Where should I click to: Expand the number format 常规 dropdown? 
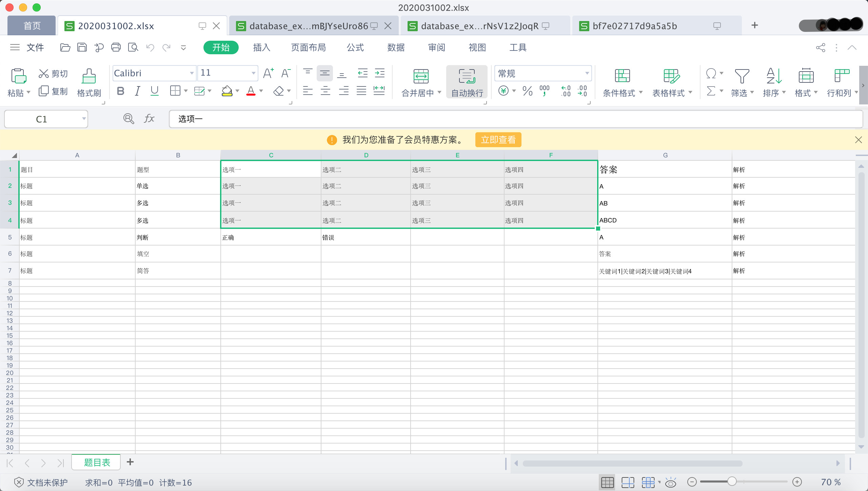[587, 73]
